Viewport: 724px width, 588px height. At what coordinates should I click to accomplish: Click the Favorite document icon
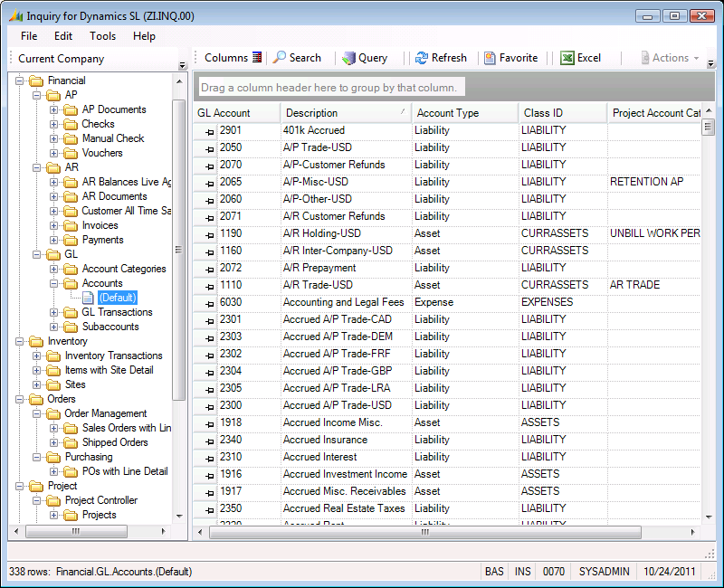[x=490, y=58]
